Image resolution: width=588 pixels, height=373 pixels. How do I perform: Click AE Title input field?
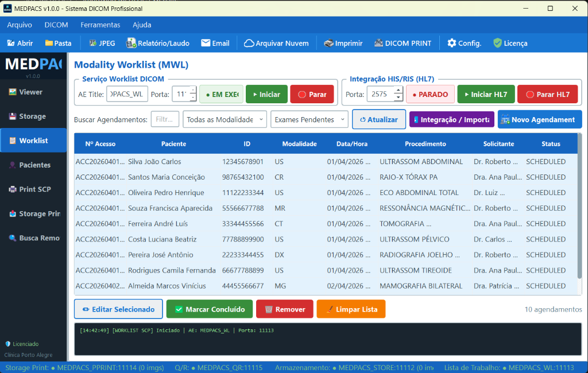click(x=127, y=94)
